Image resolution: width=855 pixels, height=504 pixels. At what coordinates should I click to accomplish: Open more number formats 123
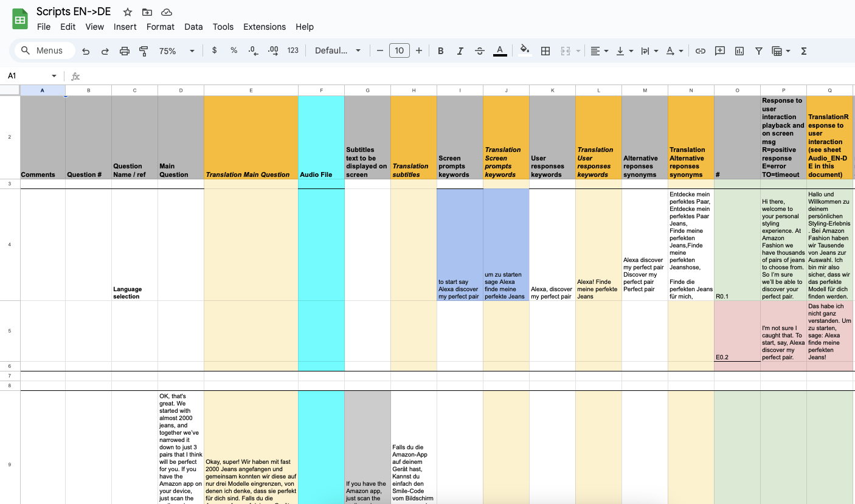click(x=293, y=50)
